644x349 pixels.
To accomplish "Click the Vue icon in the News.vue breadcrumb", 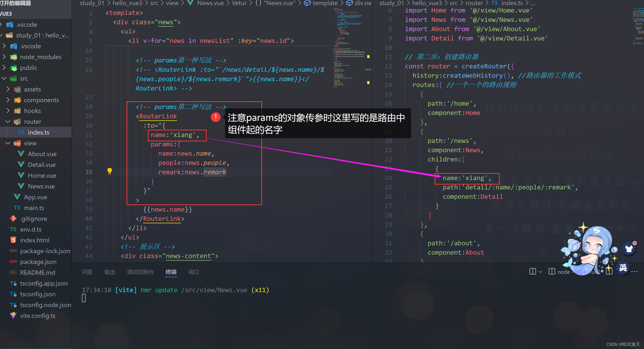I will click(x=190, y=3).
